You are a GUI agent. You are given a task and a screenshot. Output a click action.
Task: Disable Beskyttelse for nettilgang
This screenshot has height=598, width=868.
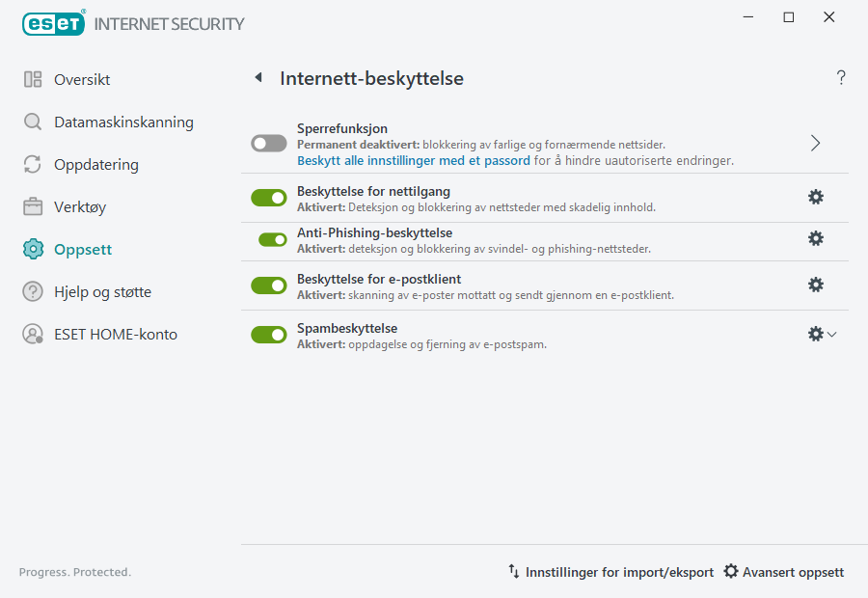(269, 197)
